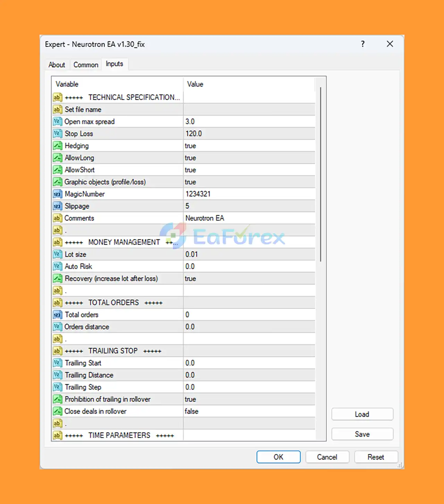Screen dimensions: 444x504
Task: Click the Graphic objects row icon
Action: [57, 182]
